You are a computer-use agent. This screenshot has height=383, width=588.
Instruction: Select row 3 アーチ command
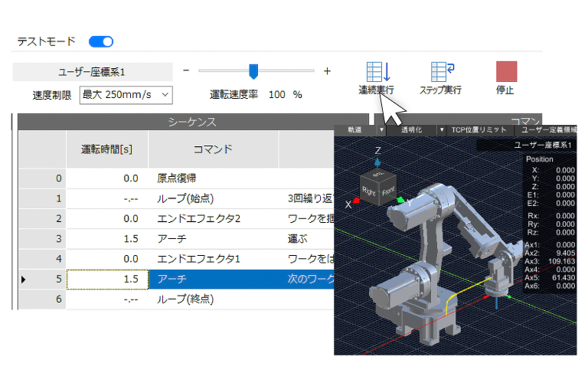pyautogui.click(x=214, y=239)
